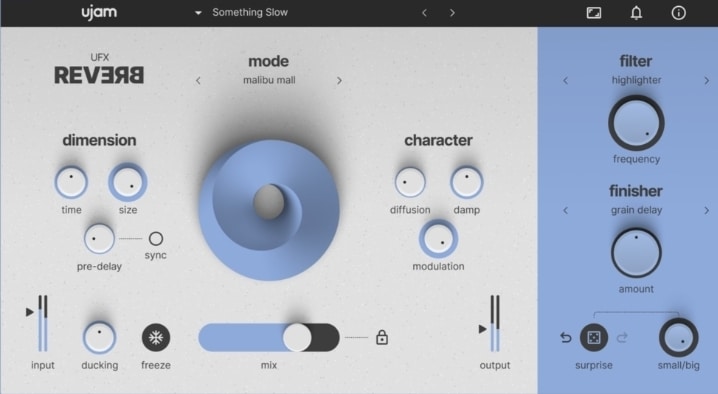Click the redo arrow beside surprise

click(x=622, y=338)
